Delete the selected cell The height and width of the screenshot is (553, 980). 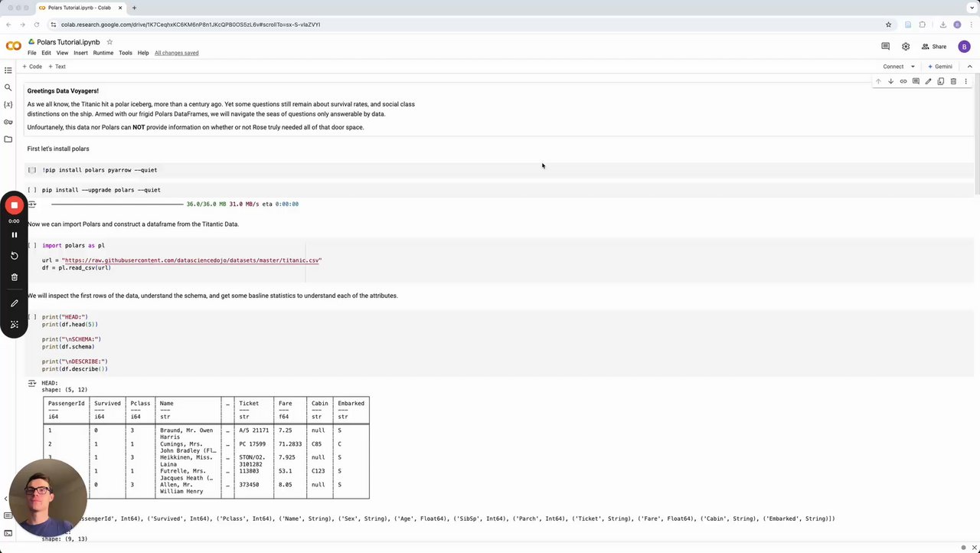click(953, 81)
